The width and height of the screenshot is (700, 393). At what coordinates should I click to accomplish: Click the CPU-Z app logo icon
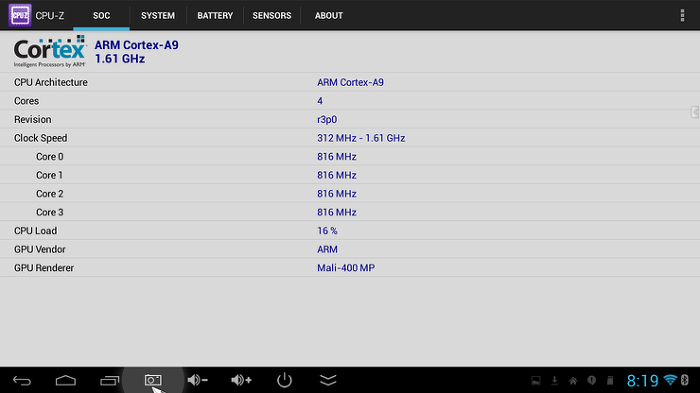[20, 15]
